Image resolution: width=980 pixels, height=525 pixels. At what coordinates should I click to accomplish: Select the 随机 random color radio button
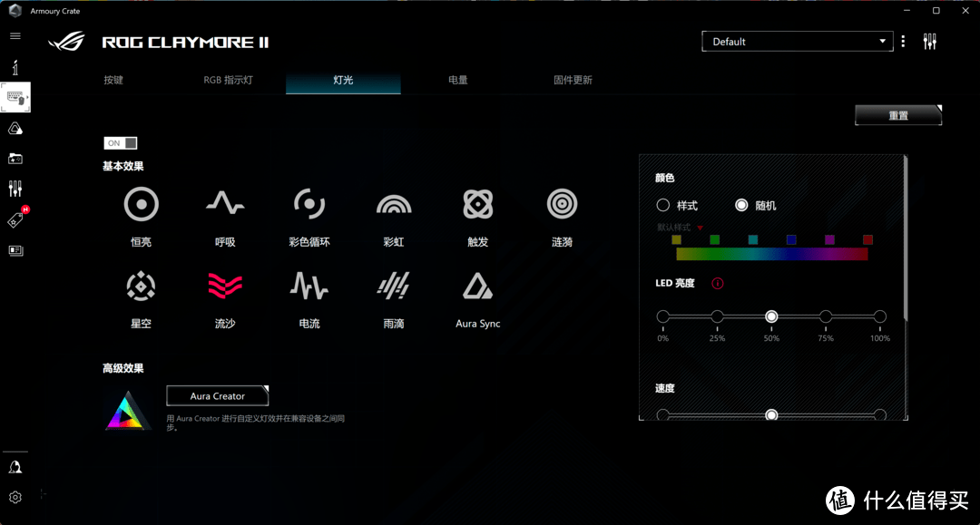741,205
